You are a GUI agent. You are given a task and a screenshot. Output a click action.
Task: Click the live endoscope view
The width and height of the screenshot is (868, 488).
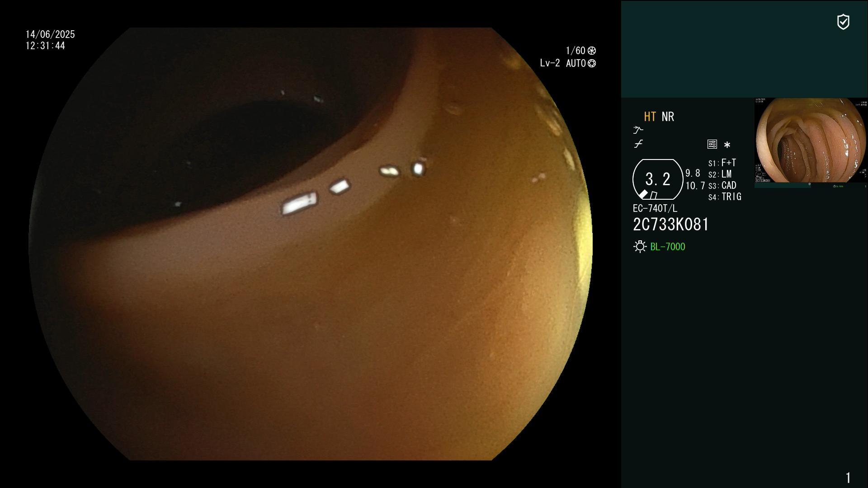click(311, 244)
